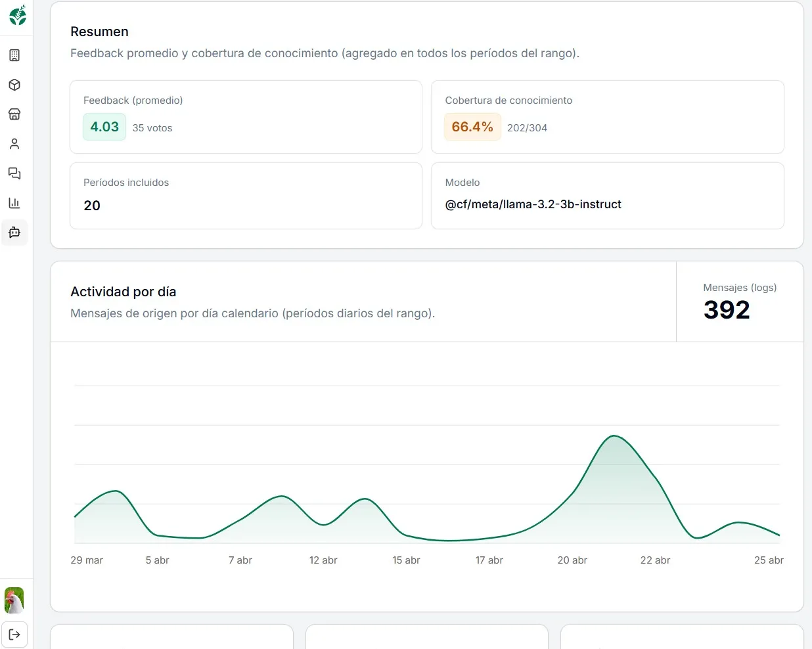This screenshot has width=812, height=649.
Task: Open the analytics bar chart section
Action: (x=14, y=203)
